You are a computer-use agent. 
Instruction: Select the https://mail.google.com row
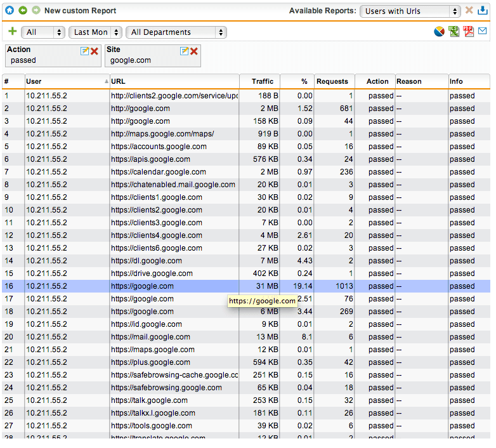[x=246, y=337]
